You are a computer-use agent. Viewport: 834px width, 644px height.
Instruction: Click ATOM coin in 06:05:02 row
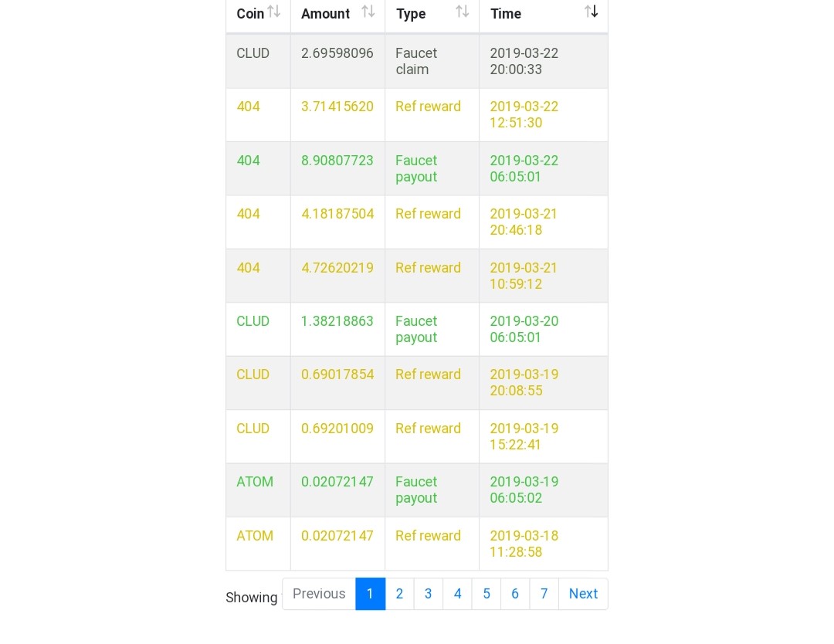(x=255, y=482)
